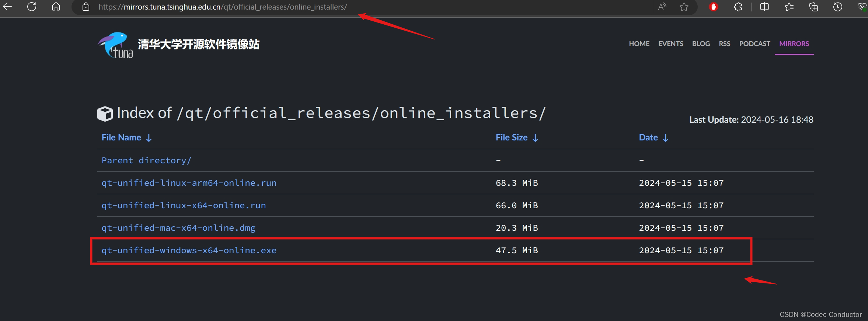Click the TUNA fish logo
Image resolution: width=868 pixels, height=321 pixels.
[x=115, y=45]
